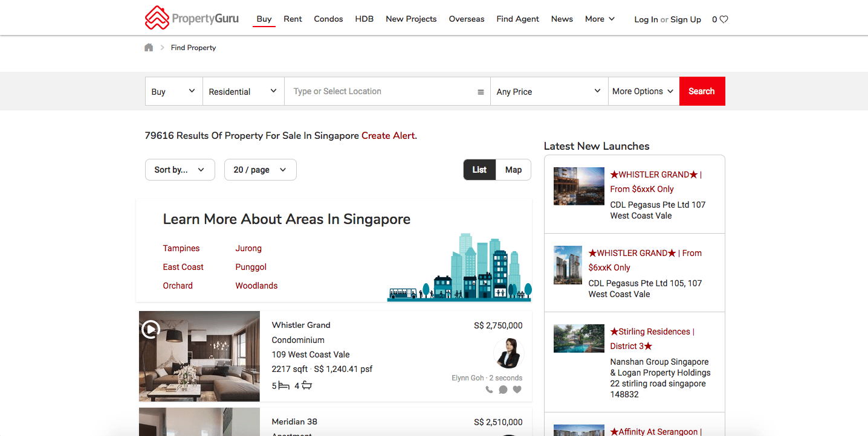Click the Type or Select Location field

coord(381,91)
